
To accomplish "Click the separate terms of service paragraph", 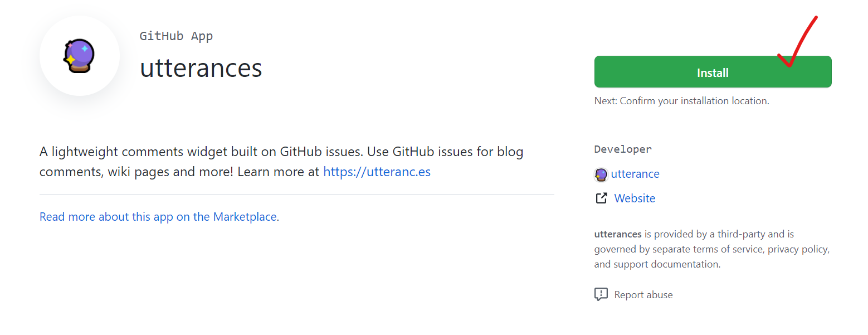I will click(x=712, y=249).
